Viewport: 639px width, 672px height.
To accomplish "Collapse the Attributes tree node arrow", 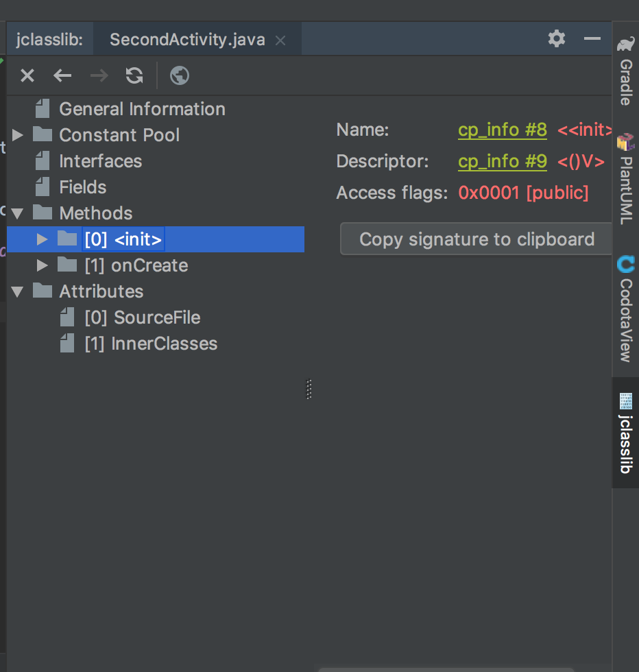I will (18, 291).
